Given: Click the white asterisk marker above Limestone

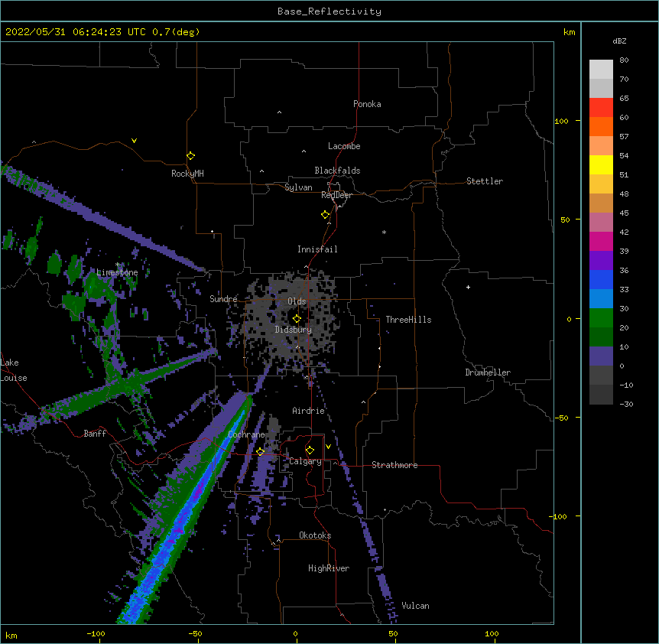Looking at the screenshot, I should coord(117,265).
